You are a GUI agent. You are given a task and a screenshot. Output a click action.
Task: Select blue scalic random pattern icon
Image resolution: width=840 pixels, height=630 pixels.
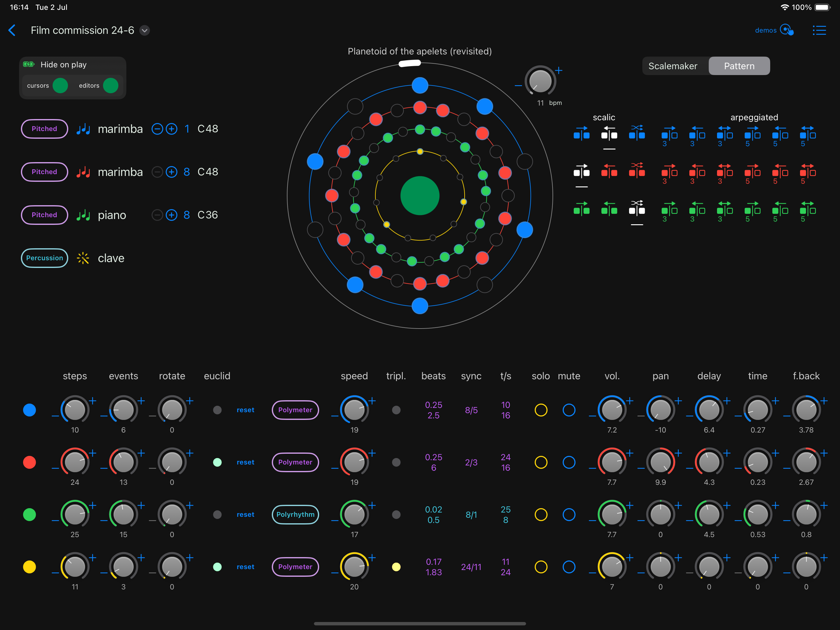click(637, 133)
